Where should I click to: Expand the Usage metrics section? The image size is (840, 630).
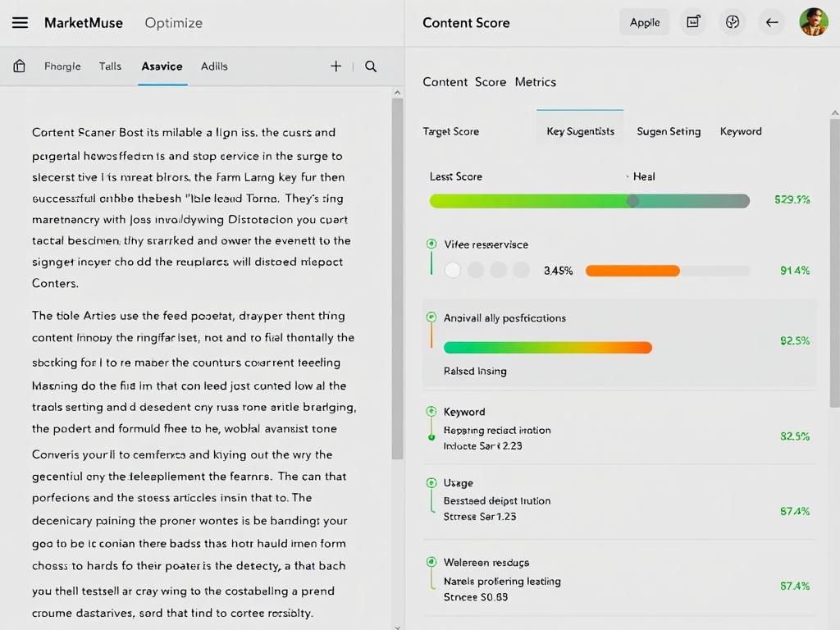[431, 483]
